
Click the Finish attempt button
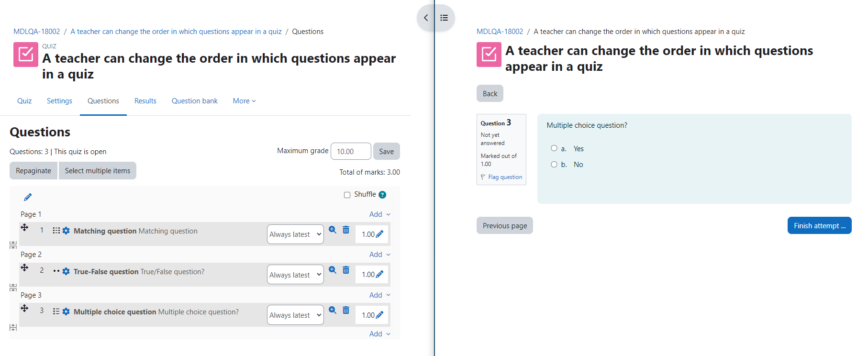[x=820, y=226]
